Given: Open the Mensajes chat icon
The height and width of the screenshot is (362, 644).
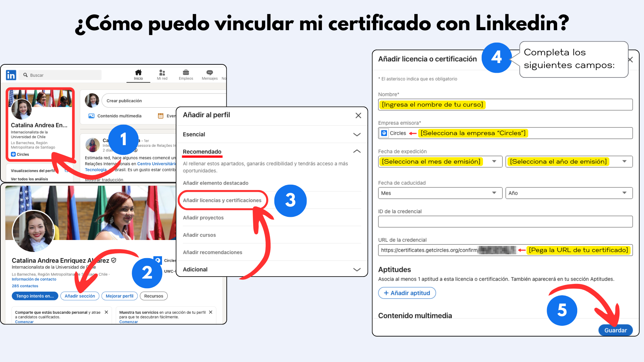Looking at the screenshot, I should click(x=210, y=72).
